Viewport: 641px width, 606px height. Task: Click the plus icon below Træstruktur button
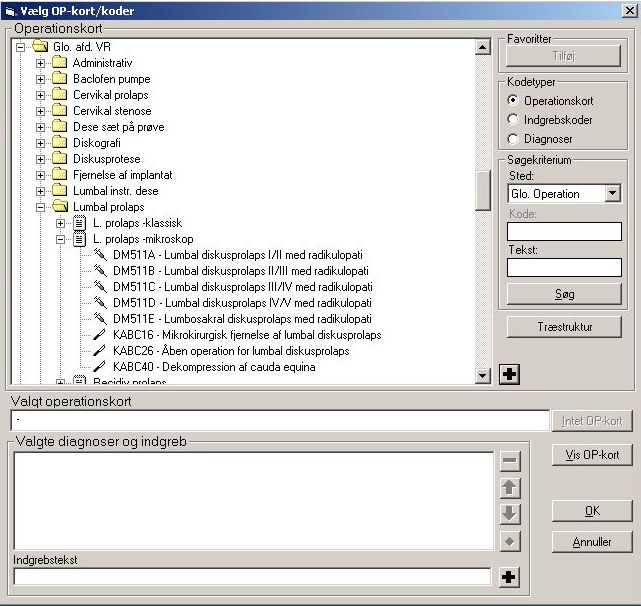click(x=509, y=374)
